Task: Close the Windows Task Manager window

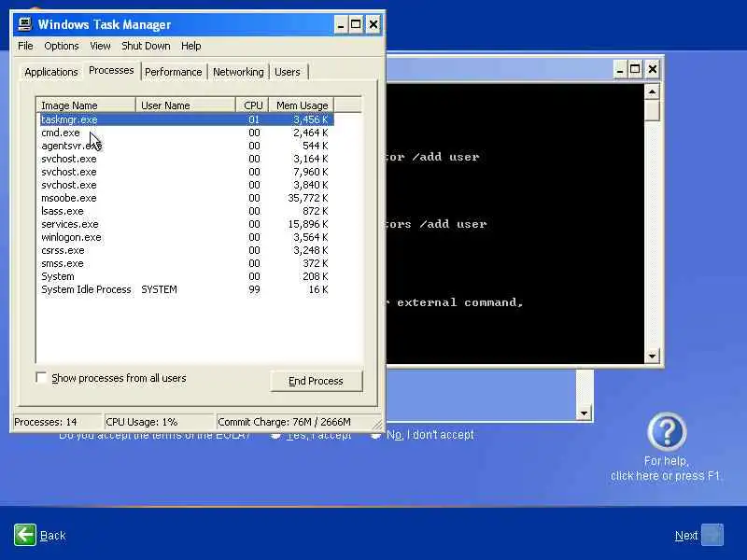Action: [x=373, y=25]
